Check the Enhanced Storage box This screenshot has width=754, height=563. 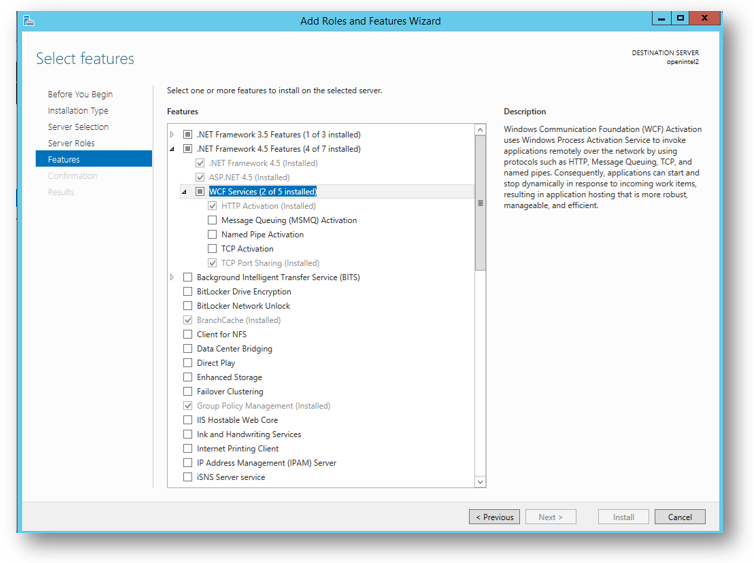[x=188, y=377]
